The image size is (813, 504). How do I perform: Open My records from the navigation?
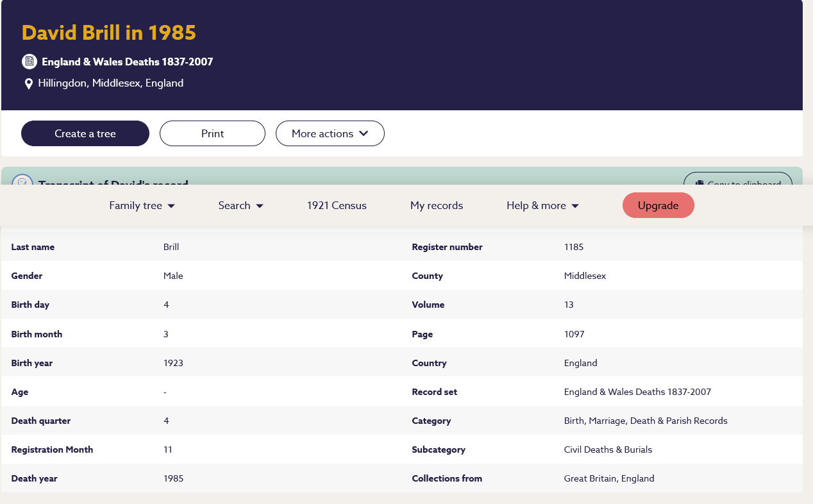tap(437, 206)
